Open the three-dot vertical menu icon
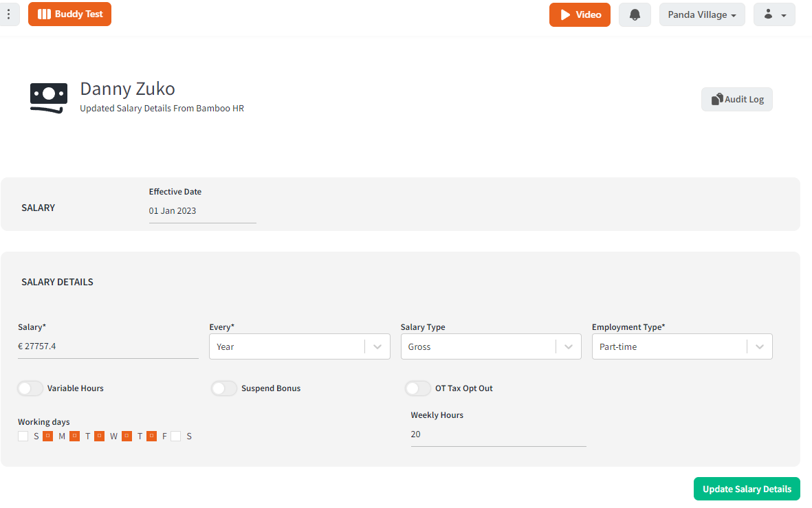The height and width of the screenshot is (508, 812). click(8, 14)
